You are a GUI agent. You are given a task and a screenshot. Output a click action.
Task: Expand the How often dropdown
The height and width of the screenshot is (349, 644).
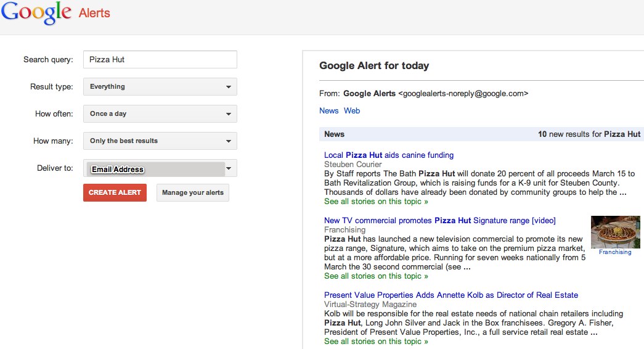(160, 114)
